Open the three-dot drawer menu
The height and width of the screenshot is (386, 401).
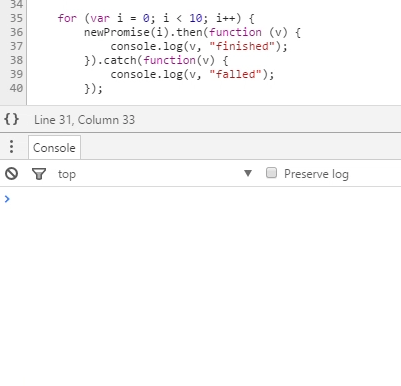11,147
